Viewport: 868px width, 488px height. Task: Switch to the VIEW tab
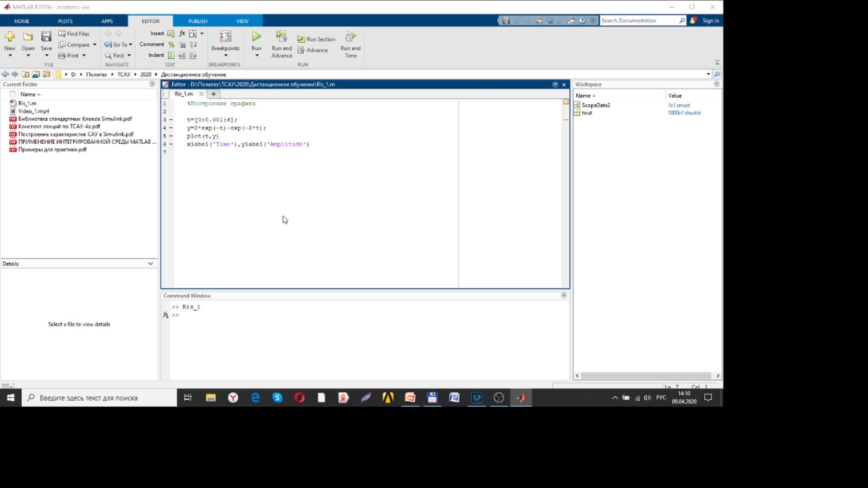coord(242,21)
